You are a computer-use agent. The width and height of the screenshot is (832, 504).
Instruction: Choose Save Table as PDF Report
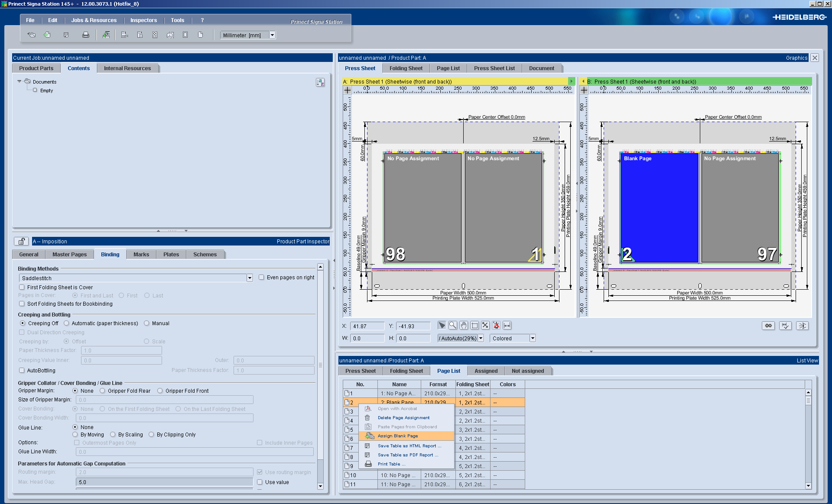pos(406,455)
